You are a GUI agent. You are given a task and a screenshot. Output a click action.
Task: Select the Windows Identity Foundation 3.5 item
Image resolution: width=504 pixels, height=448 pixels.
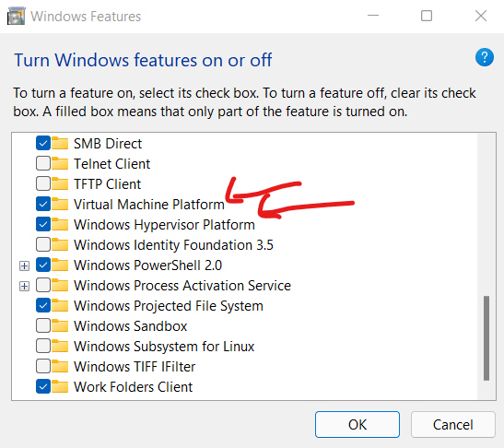tap(173, 245)
